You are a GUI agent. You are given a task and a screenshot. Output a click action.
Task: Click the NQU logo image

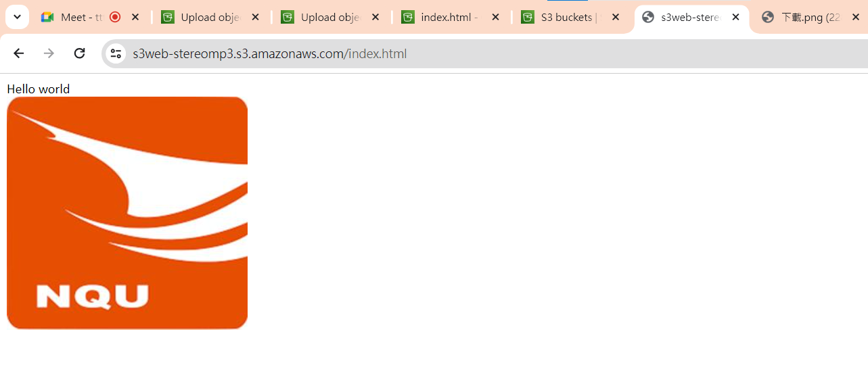click(x=127, y=213)
